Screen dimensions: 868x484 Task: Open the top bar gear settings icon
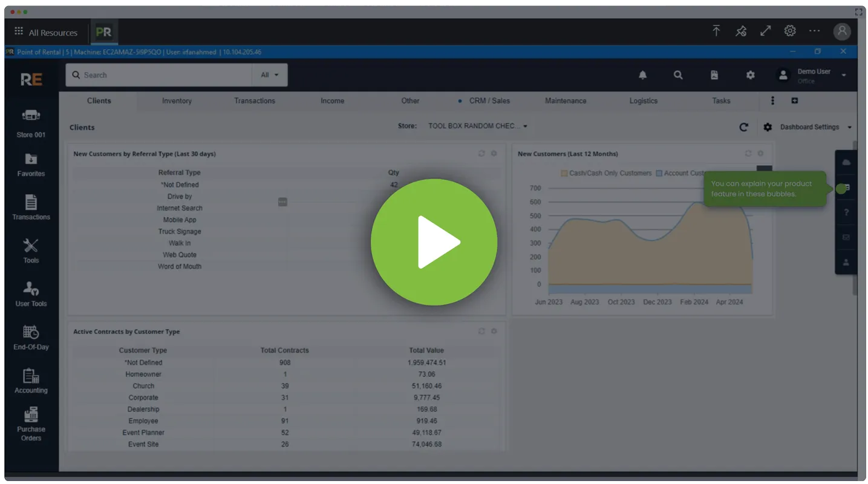790,31
